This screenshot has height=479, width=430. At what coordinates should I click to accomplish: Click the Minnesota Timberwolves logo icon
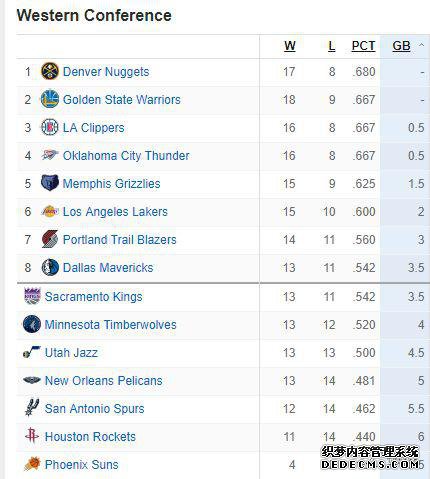click(32, 324)
